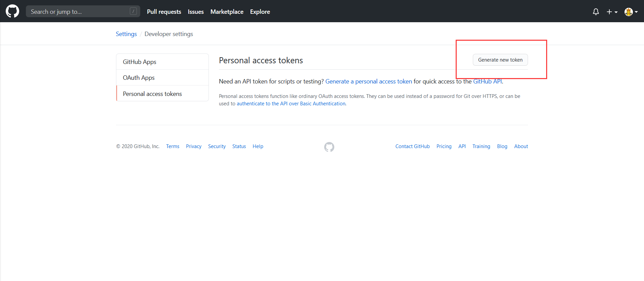Go back to Settings via breadcrumb
Screen dimensions: 644x281
tap(126, 34)
